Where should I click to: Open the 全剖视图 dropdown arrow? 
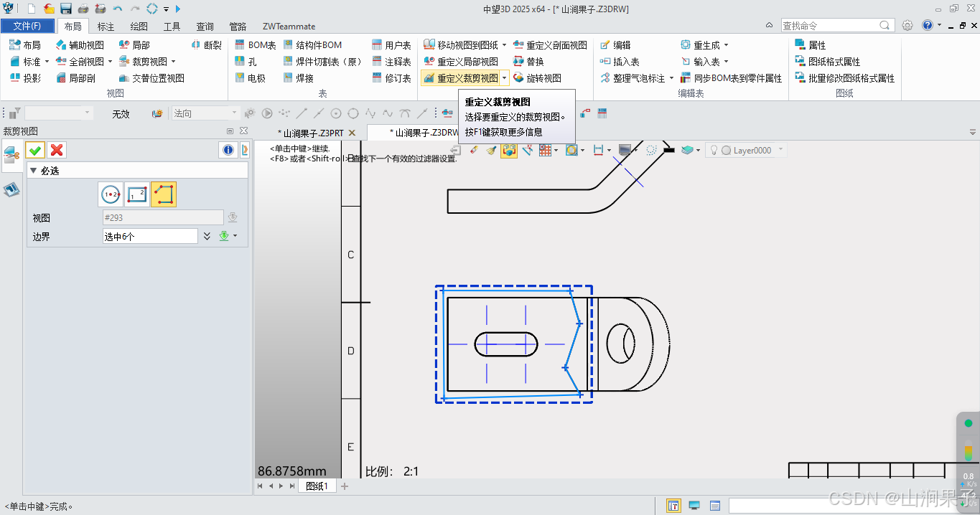110,62
